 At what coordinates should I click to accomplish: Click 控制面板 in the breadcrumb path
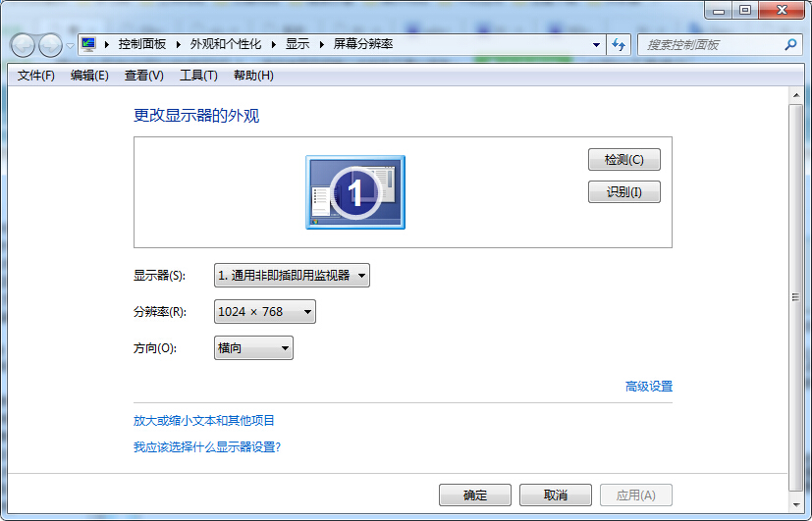[142, 44]
